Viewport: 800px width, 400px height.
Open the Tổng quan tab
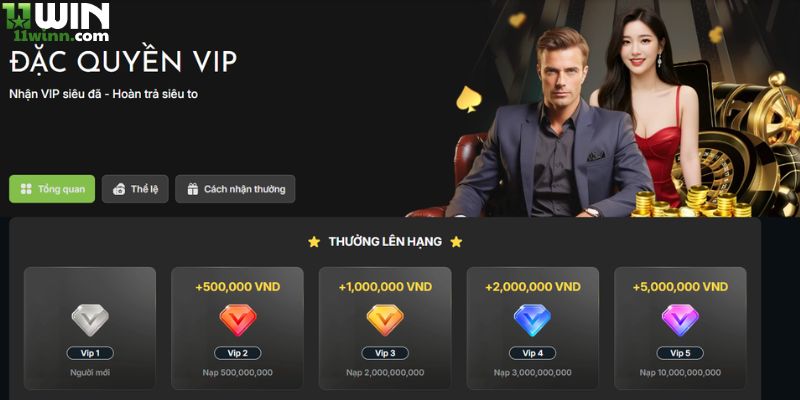(x=52, y=189)
